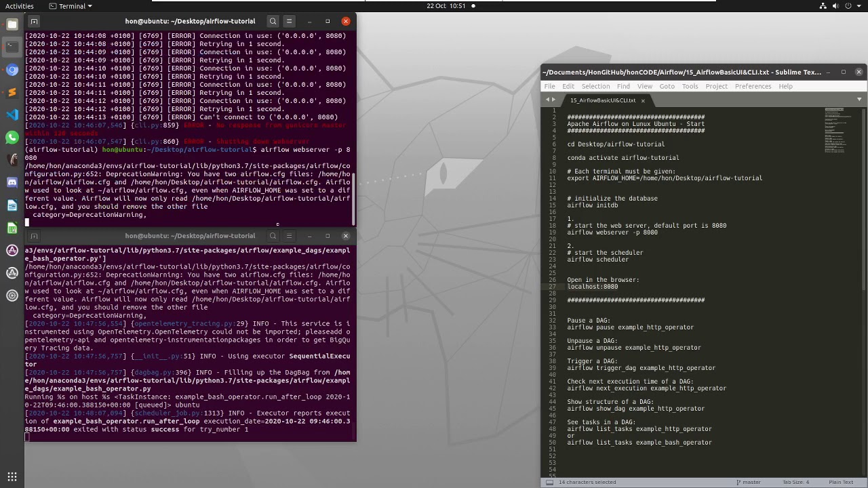Open the Find menu in Sublime
Viewport: 868px width, 488px height.
[623, 86]
